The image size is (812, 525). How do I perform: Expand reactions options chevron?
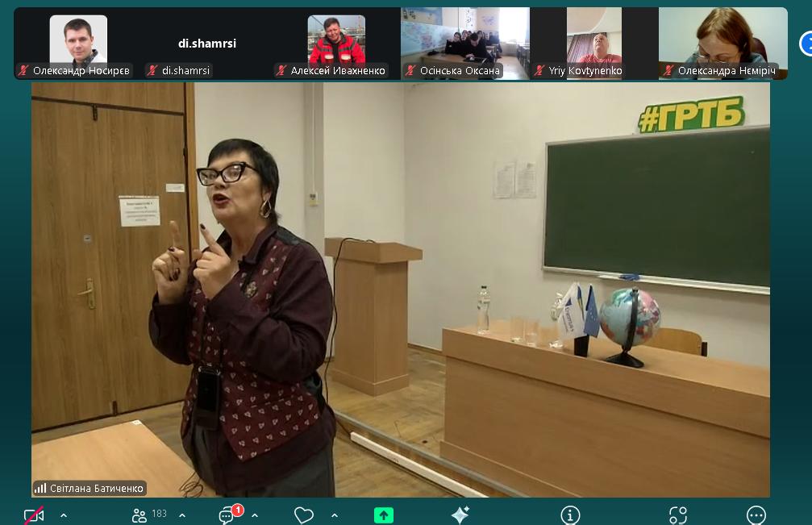point(335,515)
